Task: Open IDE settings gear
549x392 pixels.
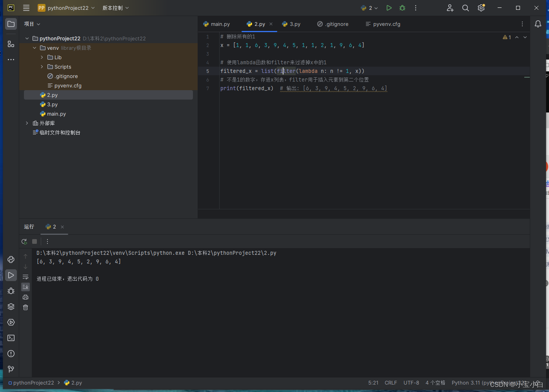Action: click(481, 8)
